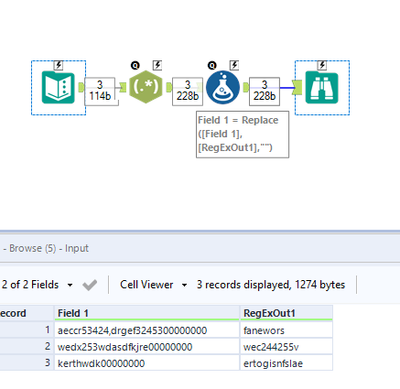
Task: Click RegEx tool output anchor
Action: click(x=169, y=87)
